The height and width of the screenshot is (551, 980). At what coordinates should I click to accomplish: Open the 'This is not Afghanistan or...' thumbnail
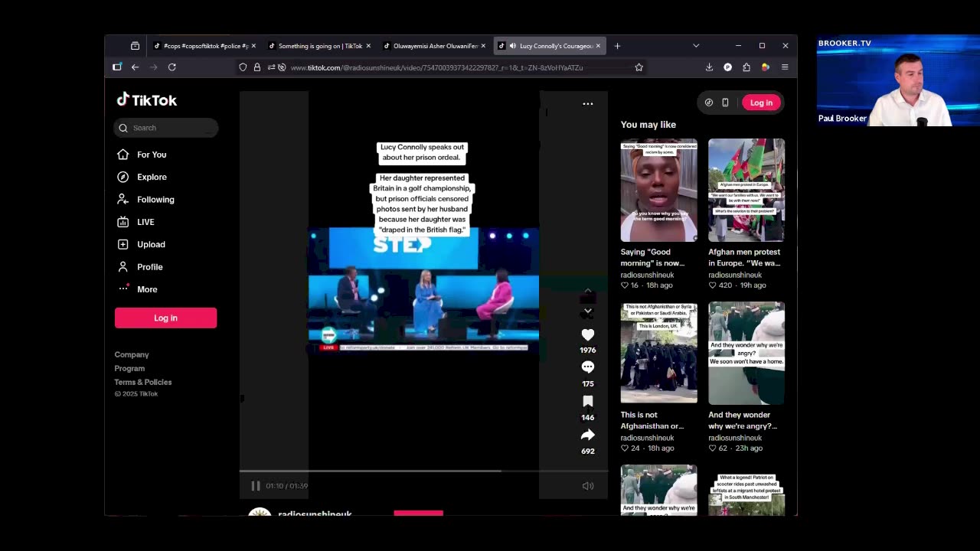tap(658, 353)
